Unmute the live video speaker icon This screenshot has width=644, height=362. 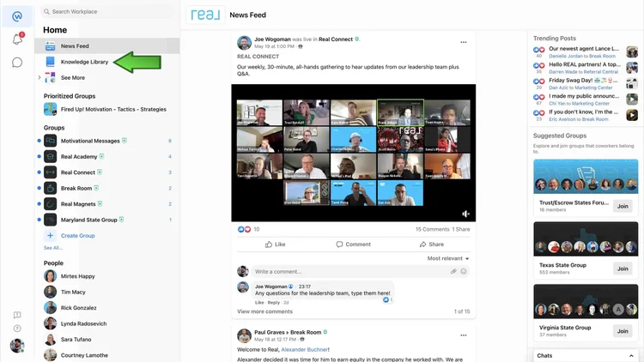(465, 214)
